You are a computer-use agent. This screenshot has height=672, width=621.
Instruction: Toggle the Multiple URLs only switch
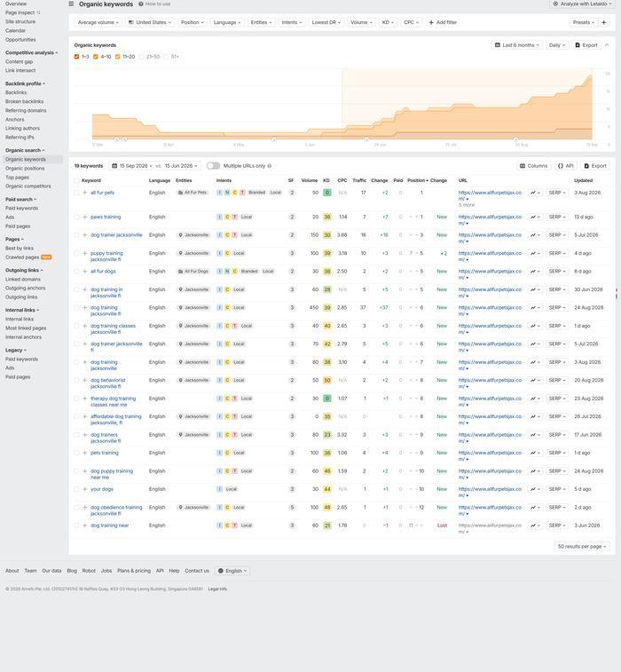213,166
